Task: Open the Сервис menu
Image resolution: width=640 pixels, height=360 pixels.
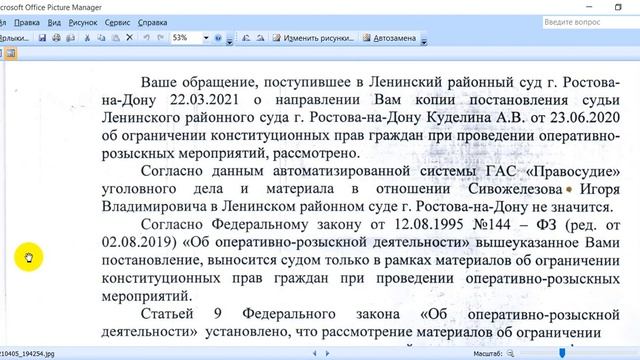Action: 117,23
